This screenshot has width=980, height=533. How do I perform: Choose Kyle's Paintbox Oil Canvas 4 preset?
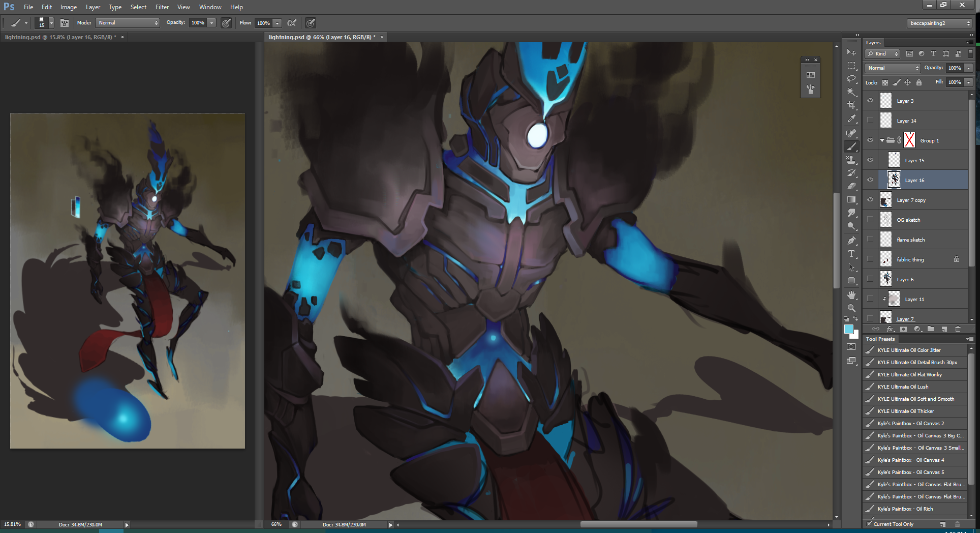(x=915, y=460)
